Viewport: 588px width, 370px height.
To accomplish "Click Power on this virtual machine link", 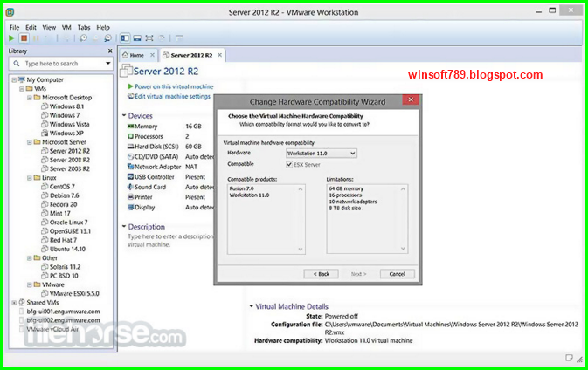I will click(x=174, y=86).
